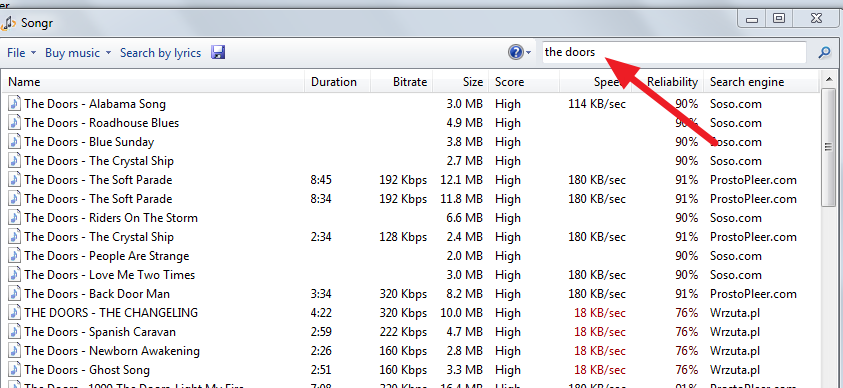The width and height of the screenshot is (843, 388).
Task: Open the Buy music menu
Action: (78, 53)
